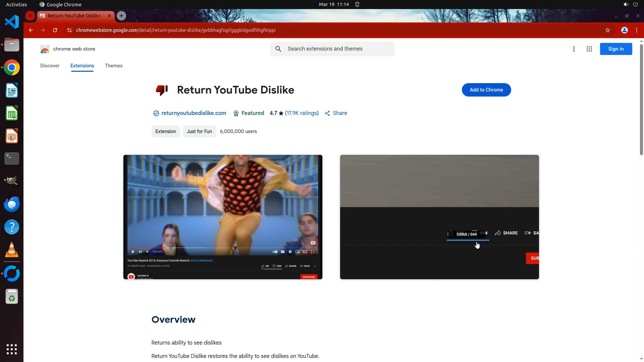Click the Chrome profile avatar icon
Image resolution: width=644 pixels, height=362 pixels.
point(624,30)
